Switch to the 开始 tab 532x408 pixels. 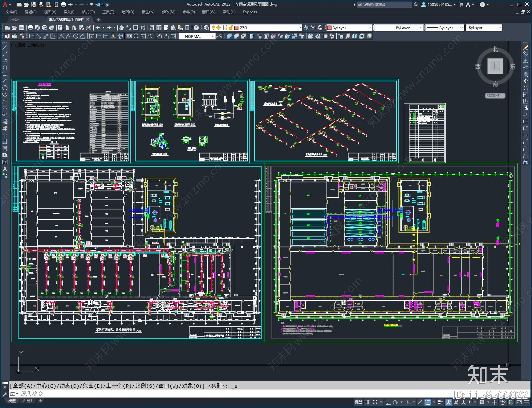point(15,19)
